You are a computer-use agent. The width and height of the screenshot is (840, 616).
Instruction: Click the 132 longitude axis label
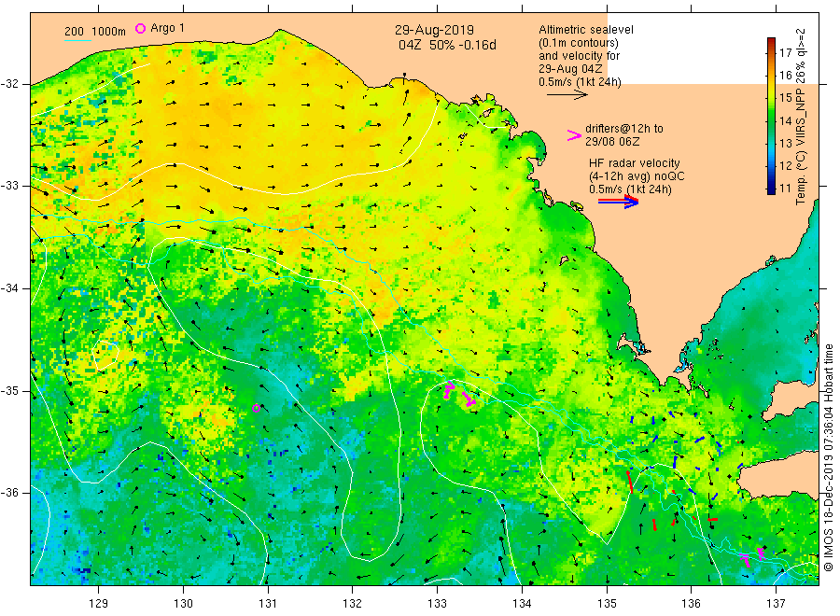tap(353, 604)
